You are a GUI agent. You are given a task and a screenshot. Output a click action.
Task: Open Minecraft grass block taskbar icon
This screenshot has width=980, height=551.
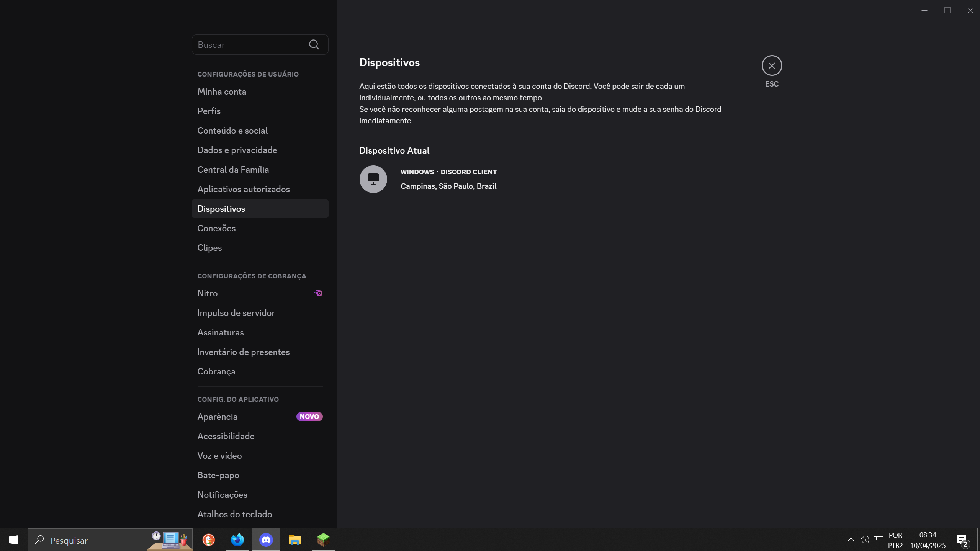click(324, 540)
